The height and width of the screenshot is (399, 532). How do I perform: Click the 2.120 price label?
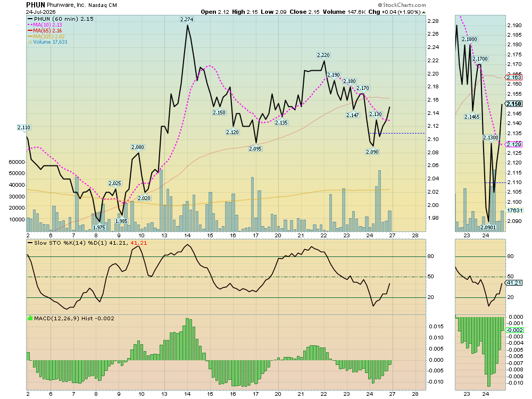tap(232, 132)
